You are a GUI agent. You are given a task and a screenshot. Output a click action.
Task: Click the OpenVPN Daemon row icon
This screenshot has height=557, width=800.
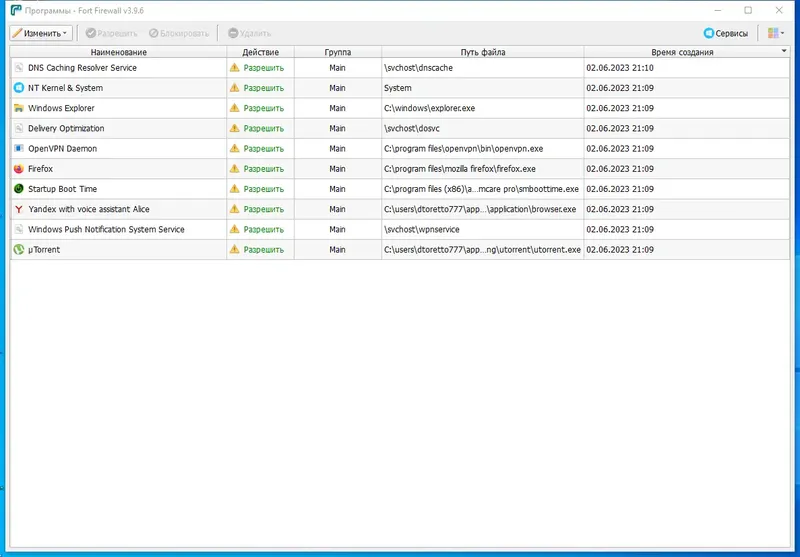(x=19, y=148)
